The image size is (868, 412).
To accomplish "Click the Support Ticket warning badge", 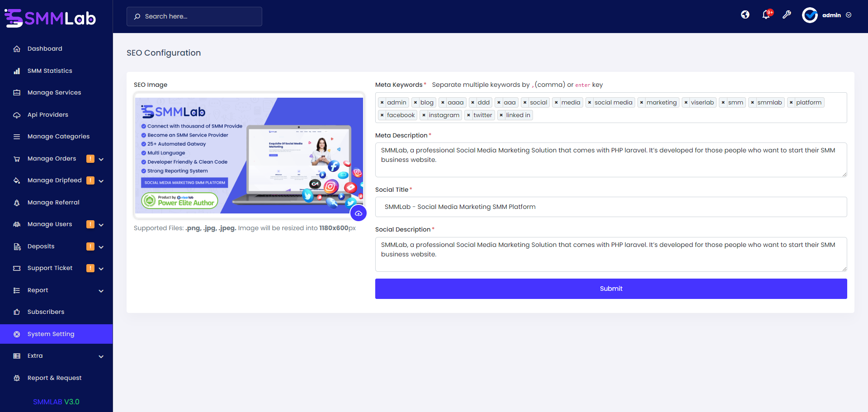I will pos(90,268).
